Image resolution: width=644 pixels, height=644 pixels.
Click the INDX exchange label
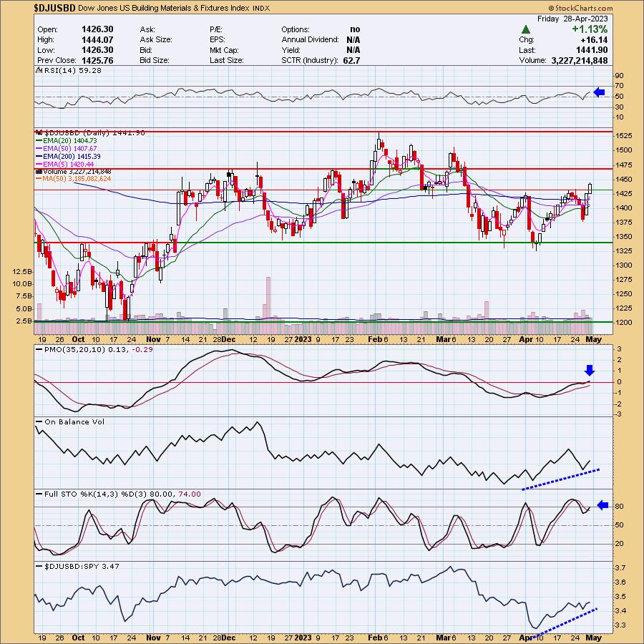pyautogui.click(x=260, y=8)
